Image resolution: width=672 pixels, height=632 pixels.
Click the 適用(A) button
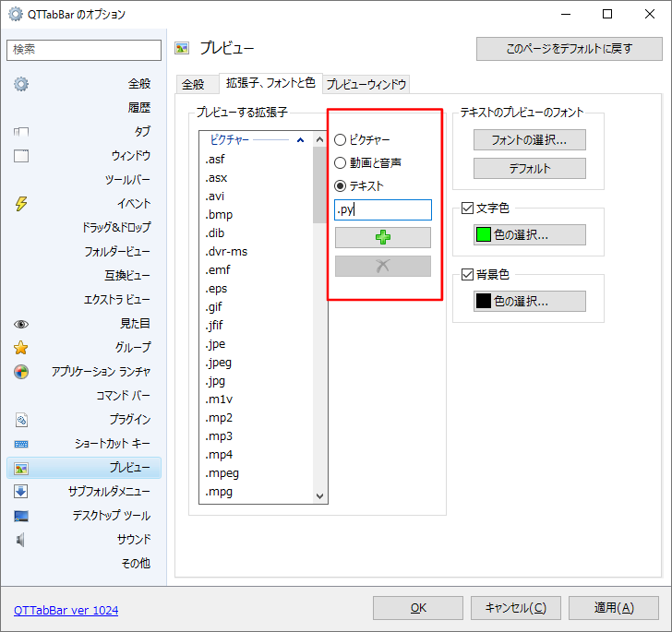[x=613, y=608]
